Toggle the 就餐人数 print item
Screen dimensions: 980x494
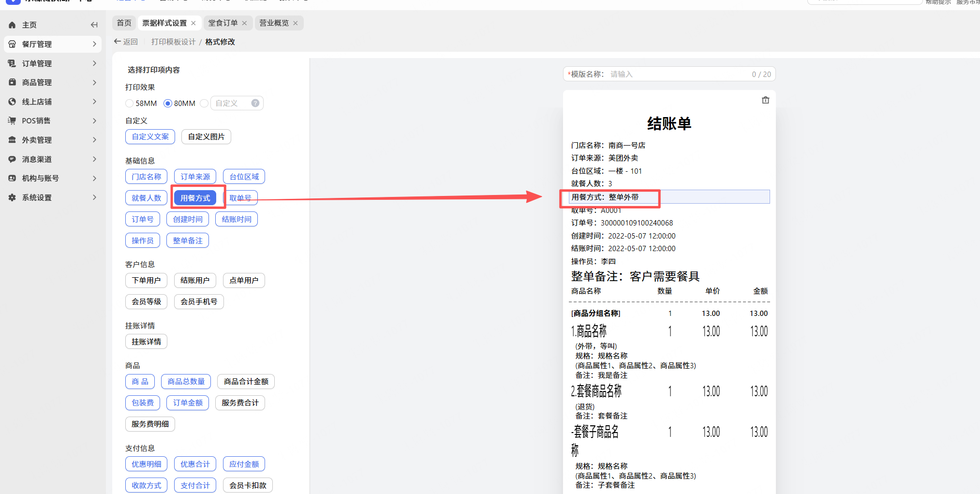click(147, 198)
